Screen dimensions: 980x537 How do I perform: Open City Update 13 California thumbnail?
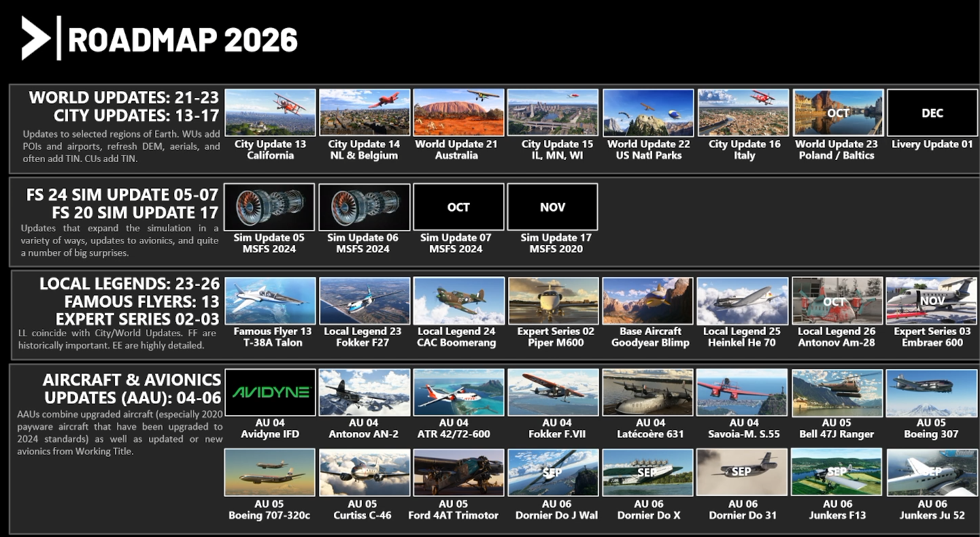click(x=271, y=112)
